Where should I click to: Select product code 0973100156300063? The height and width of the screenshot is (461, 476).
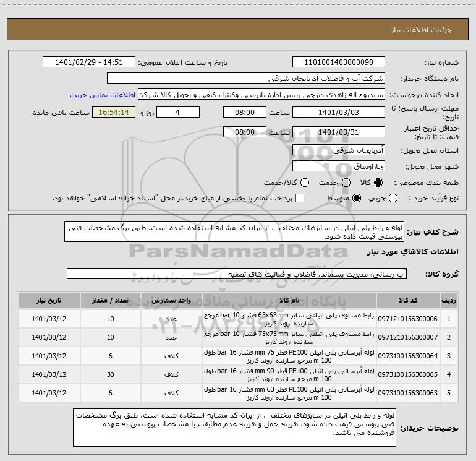coord(408,393)
